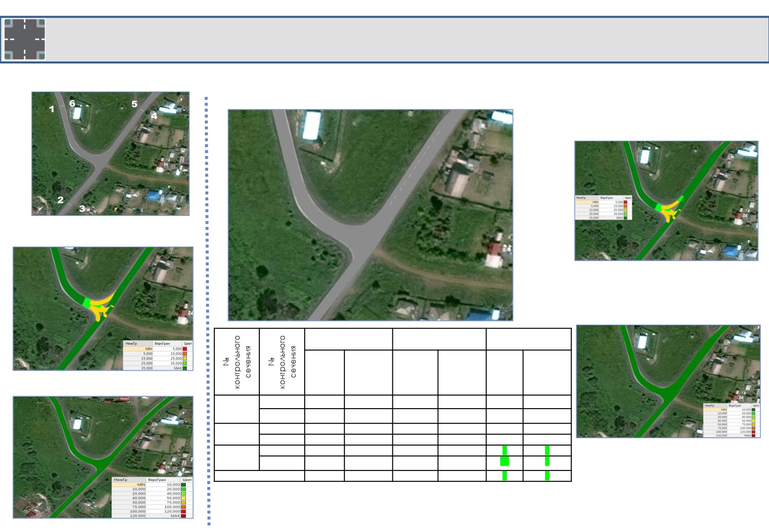Screen dimensions: 769x532
Task: Select MIN row in the bottom-left legend
Action: pyautogui.click(x=152, y=485)
